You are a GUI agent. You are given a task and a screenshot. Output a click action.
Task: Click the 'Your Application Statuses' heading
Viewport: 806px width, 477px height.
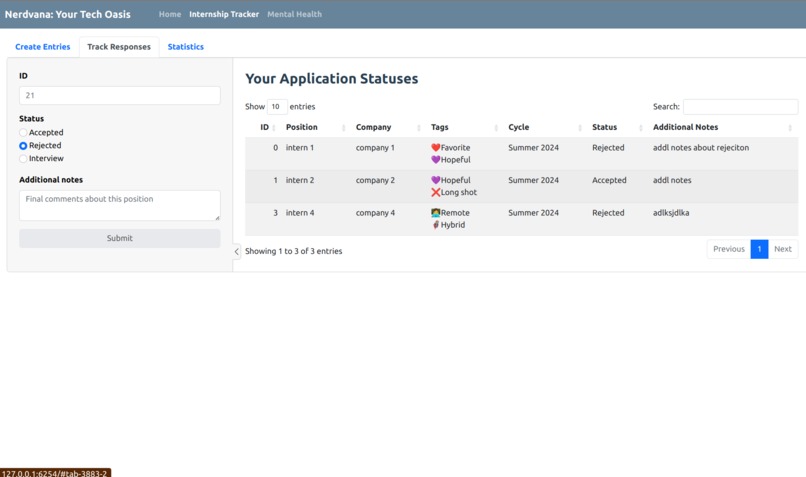tap(332, 79)
